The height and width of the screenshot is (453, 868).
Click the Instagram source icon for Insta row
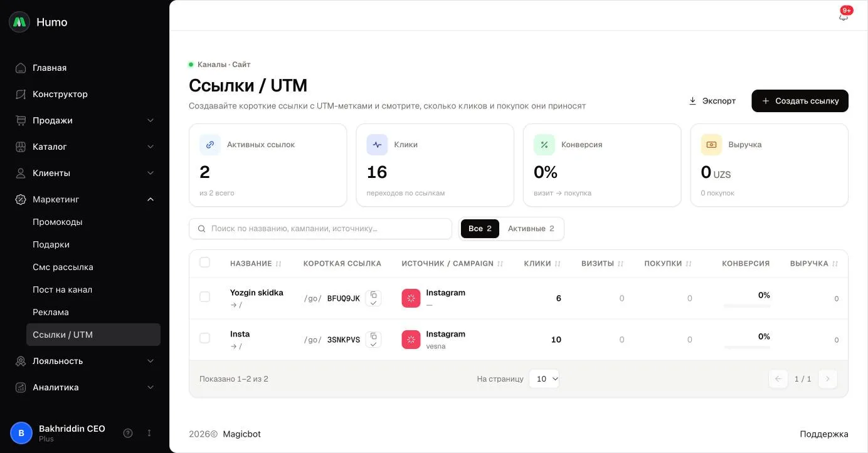tap(411, 340)
